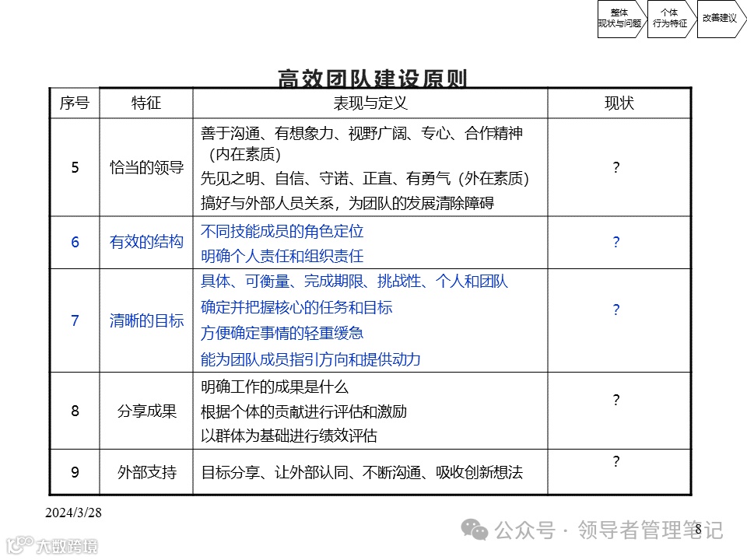Click the 特征 column header

(146, 103)
